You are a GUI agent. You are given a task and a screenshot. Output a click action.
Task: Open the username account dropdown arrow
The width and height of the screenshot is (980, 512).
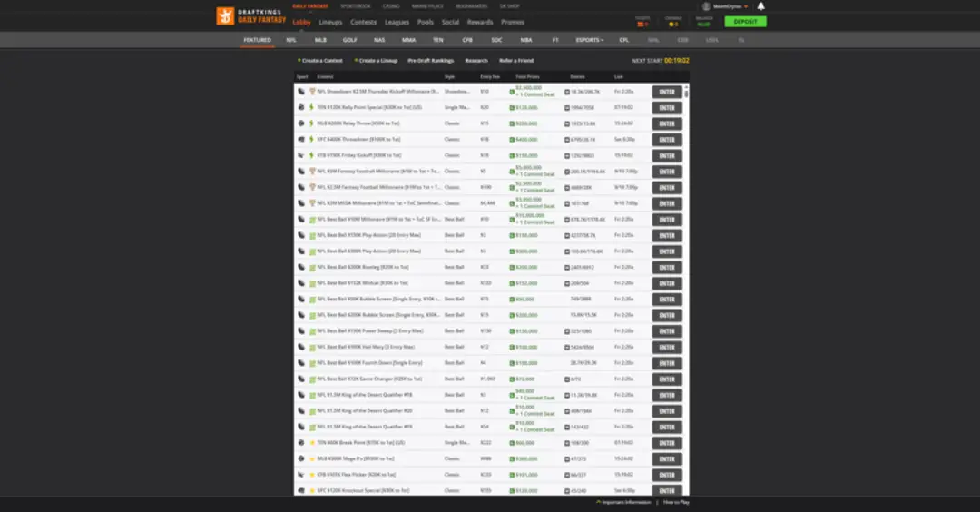(x=746, y=7)
